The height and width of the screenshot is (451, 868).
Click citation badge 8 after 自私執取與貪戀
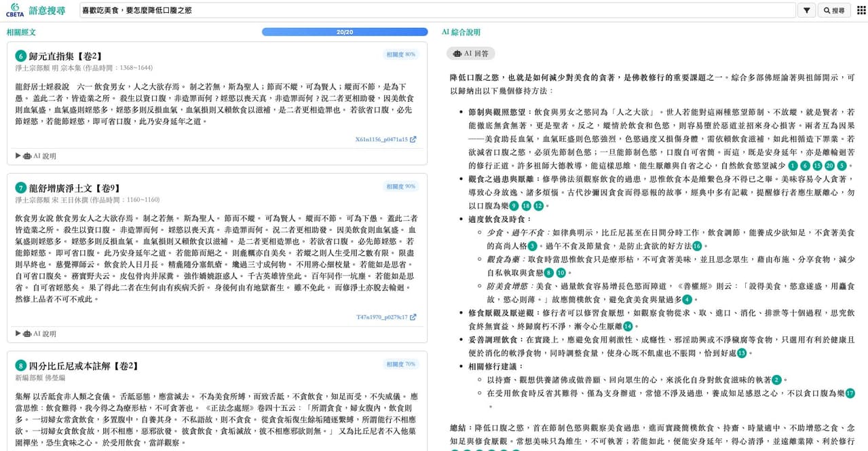coord(548,272)
